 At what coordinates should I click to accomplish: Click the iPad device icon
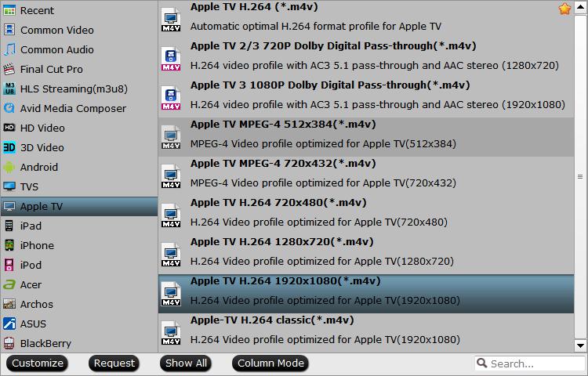[9, 226]
